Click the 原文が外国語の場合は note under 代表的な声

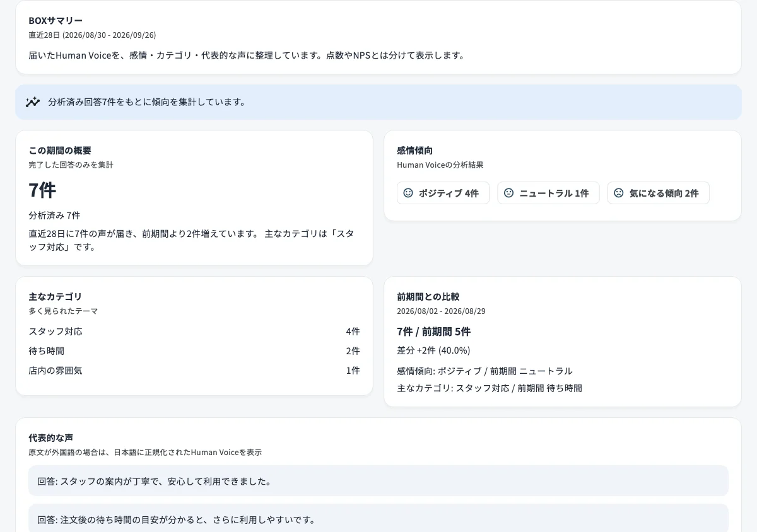coord(145,453)
